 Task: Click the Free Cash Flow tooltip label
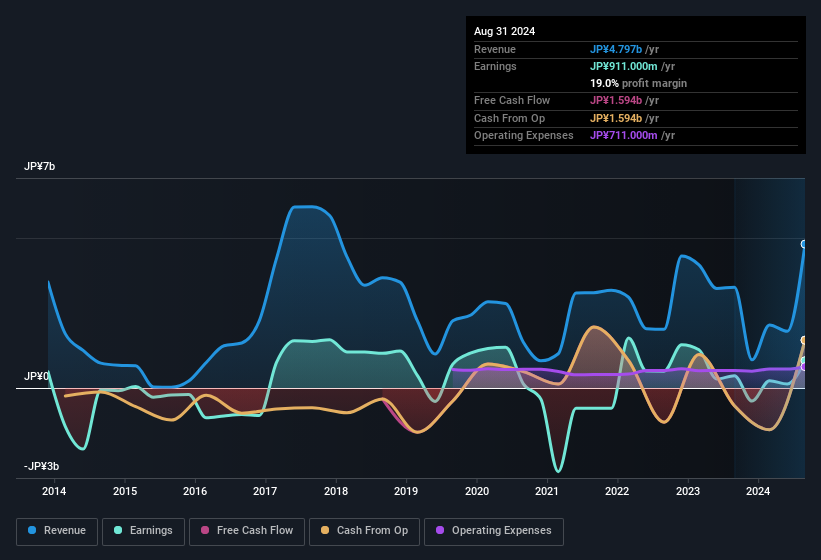[x=512, y=100]
